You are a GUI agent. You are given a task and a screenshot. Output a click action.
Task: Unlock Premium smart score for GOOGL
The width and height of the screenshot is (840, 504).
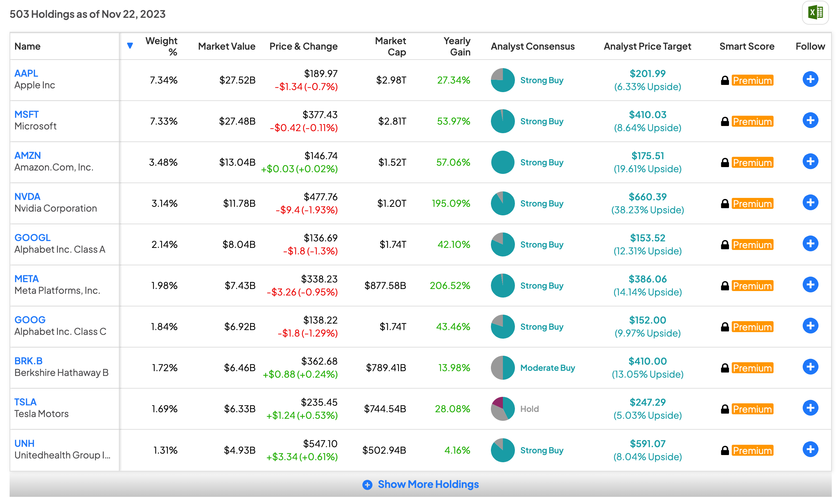coord(752,245)
